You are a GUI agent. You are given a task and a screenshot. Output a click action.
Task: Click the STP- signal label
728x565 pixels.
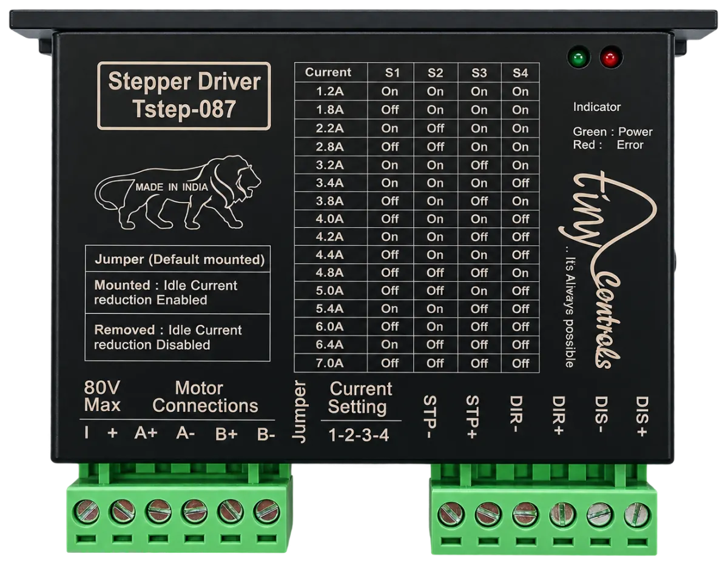click(430, 416)
